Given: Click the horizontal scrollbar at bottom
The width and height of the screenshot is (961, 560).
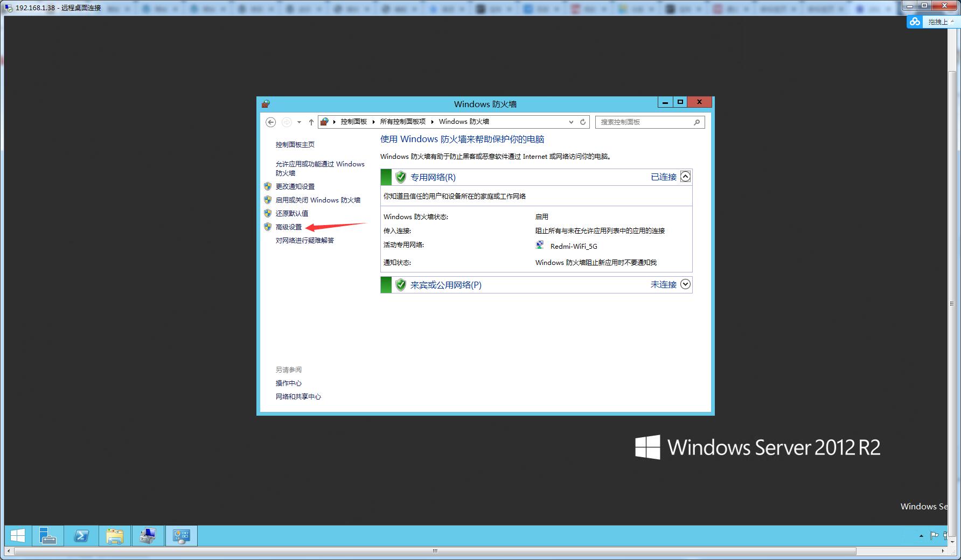Looking at the screenshot, I should point(434,551).
